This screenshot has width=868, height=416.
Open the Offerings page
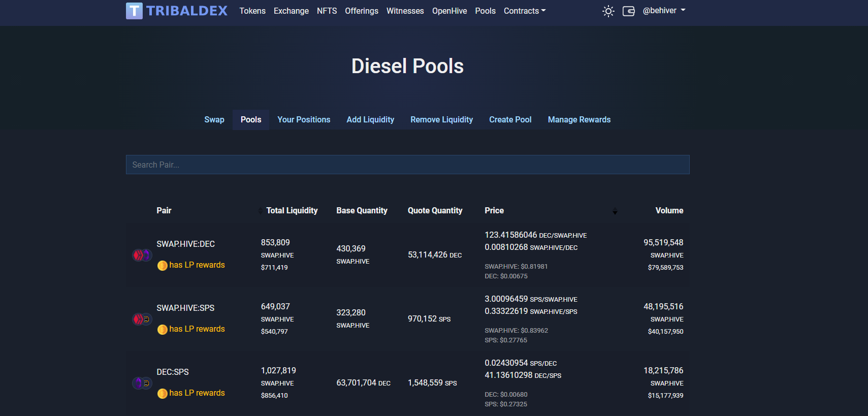(x=362, y=11)
